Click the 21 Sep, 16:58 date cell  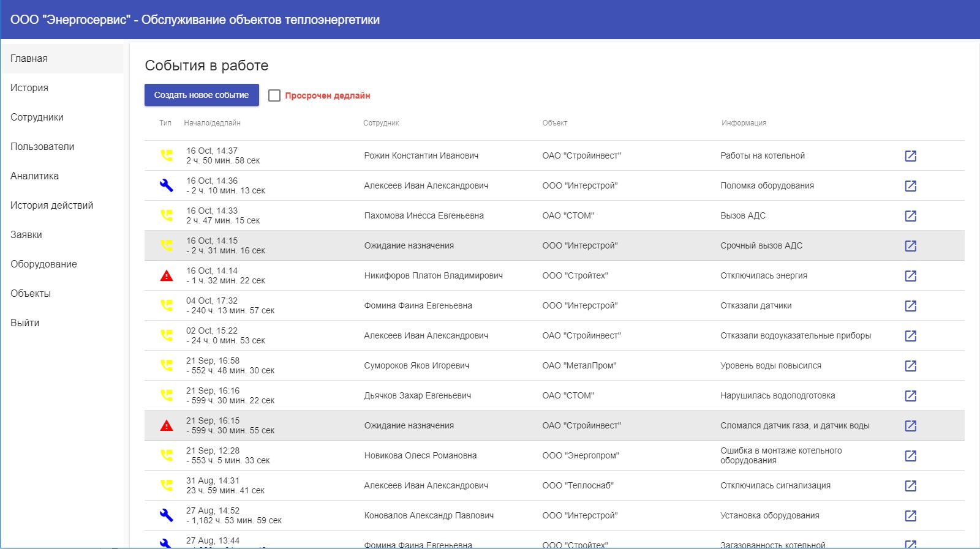[213, 360]
